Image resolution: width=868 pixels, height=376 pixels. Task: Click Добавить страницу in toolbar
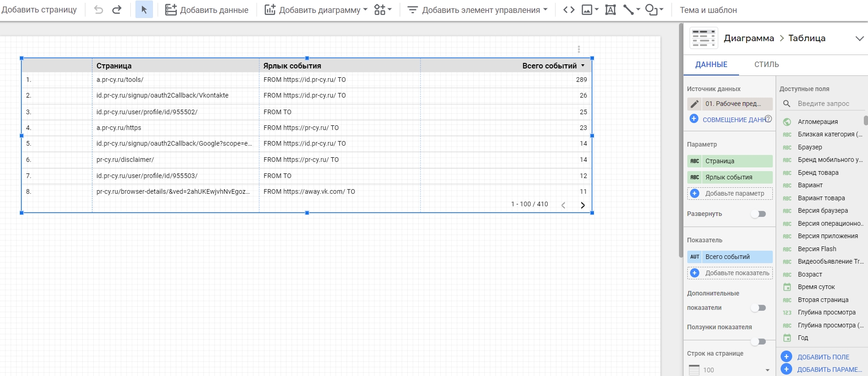[x=39, y=10]
